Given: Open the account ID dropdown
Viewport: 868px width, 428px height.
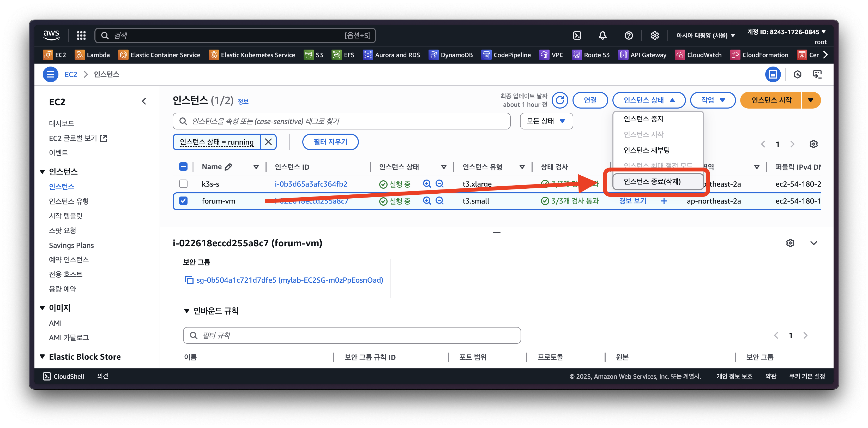Looking at the screenshot, I should tap(786, 32).
